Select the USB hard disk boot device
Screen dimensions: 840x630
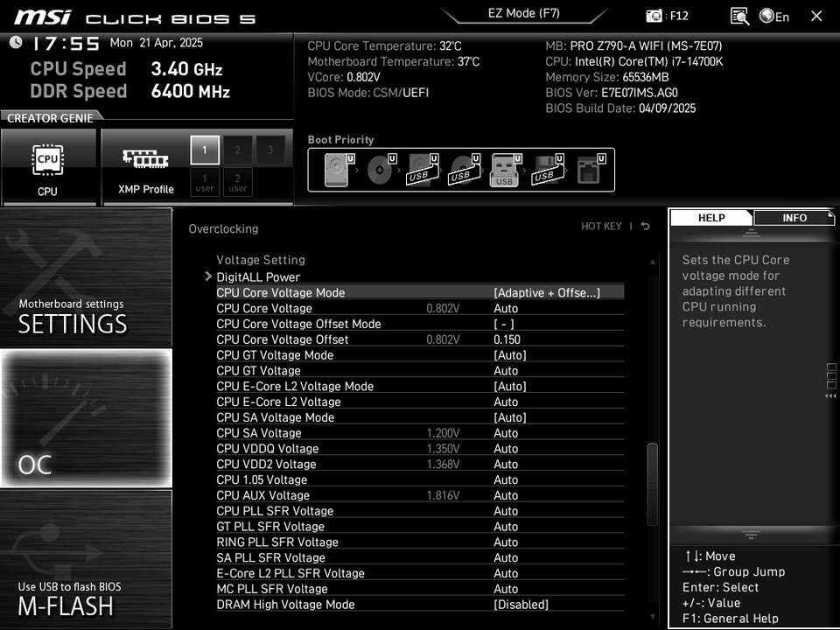point(423,170)
